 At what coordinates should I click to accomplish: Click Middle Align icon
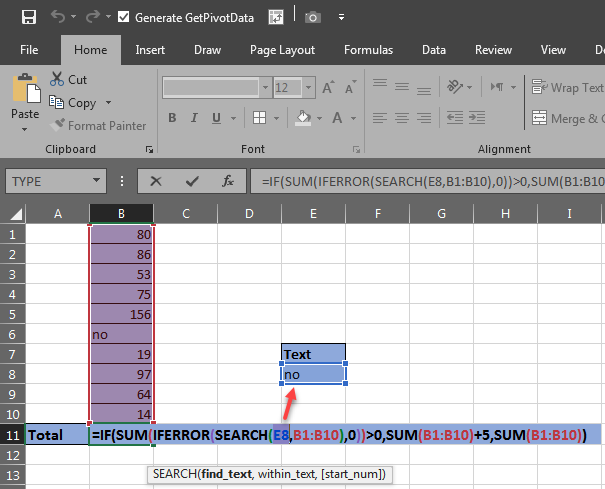point(402,87)
